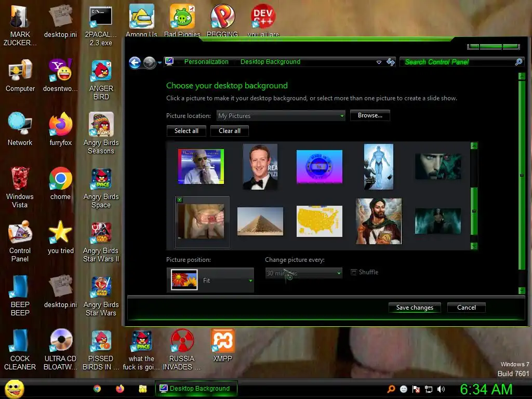Select the ANGER BIRD shortcut
This screenshot has height=399, width=532.
coord(101,79)
